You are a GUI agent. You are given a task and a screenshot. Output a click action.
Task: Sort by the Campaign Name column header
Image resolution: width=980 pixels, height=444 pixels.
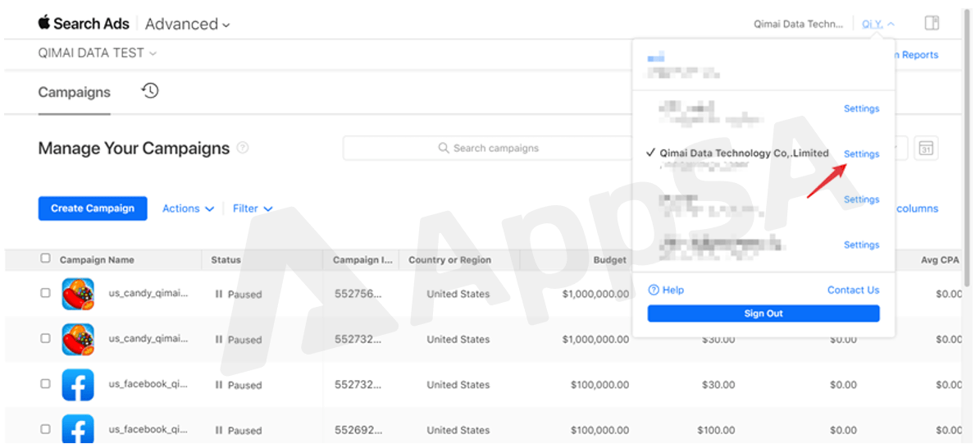[x=97, y=259]
